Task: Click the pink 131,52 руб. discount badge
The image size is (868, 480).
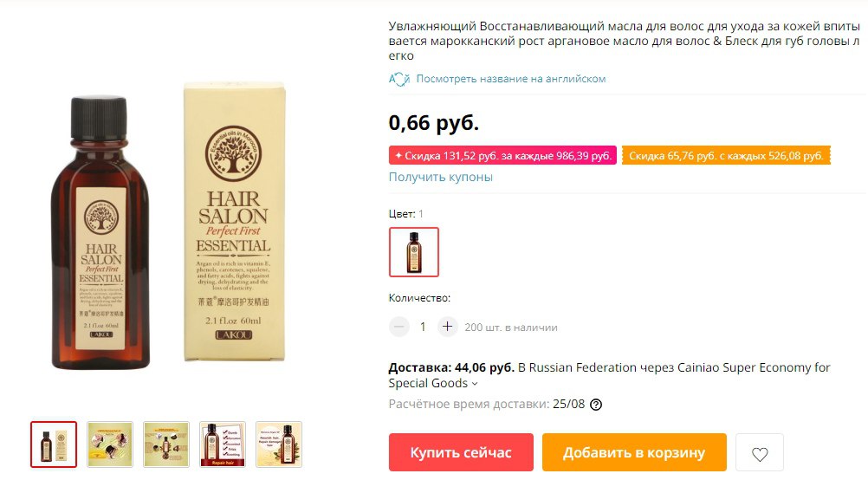Action: point(502,156)
